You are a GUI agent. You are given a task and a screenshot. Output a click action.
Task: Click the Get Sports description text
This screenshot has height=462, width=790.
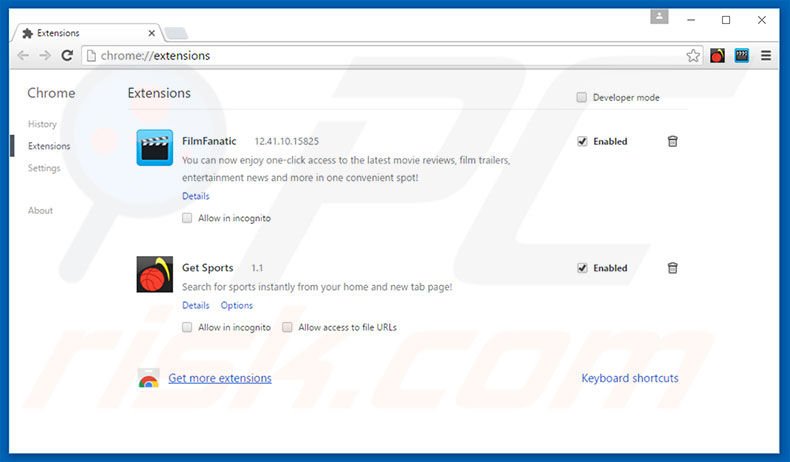317,287
